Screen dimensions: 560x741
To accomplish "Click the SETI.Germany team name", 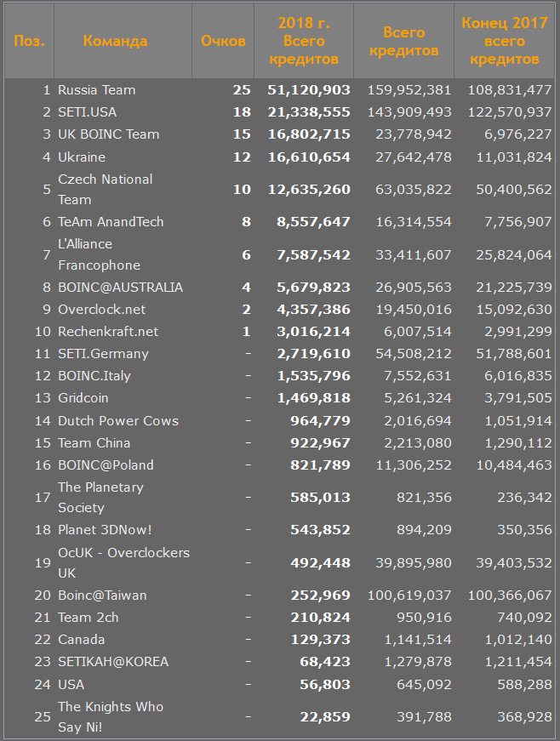I will click(x=103, y=354).
